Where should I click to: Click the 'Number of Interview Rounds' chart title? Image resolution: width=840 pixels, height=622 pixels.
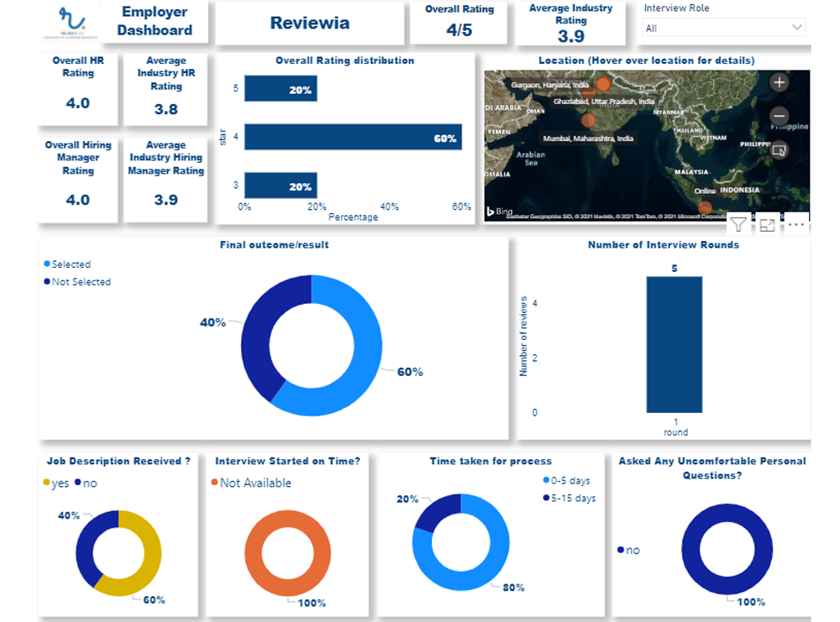(x=664, y=244)
